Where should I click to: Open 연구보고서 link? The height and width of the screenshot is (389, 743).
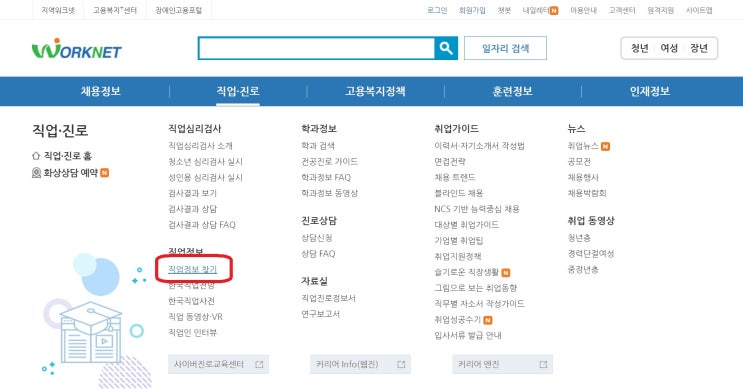pyautogui.click(x=320, y=314)
